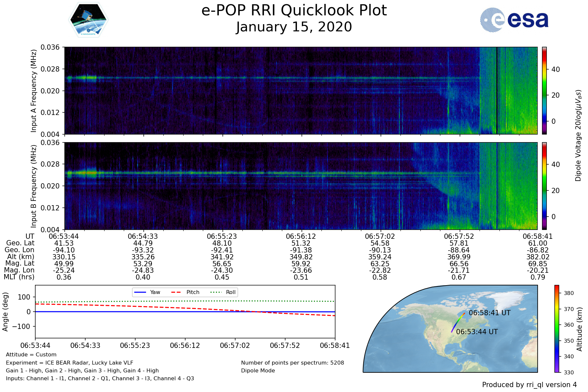
Task: Click the esa logo
Action: coord(514,20)
